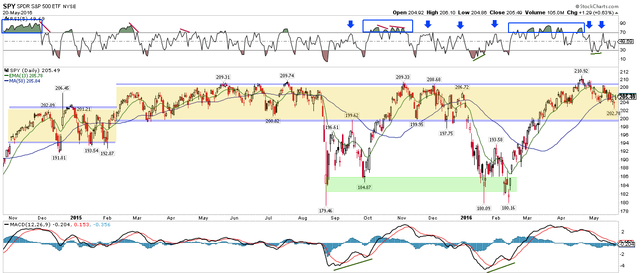Click the 209.33 high price label
The height and width of the screenshot is (273, 644).
click(x=403, y=76)
